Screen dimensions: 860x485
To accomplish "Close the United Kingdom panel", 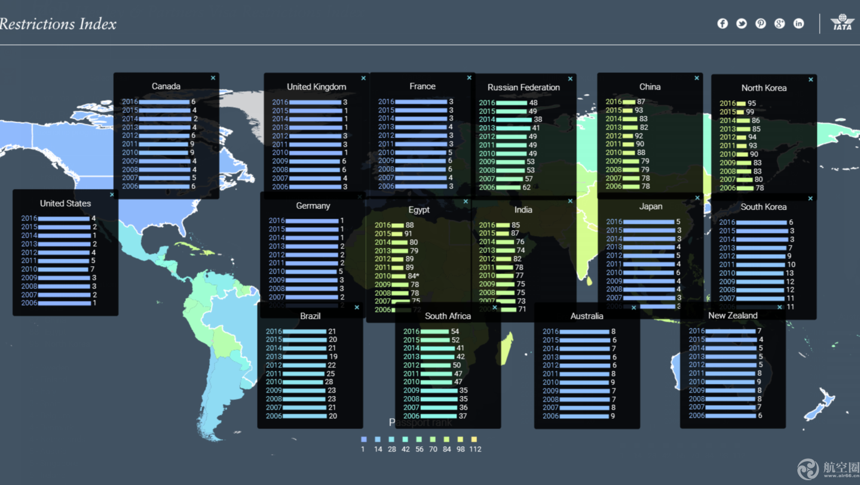I will pos(363,78).
